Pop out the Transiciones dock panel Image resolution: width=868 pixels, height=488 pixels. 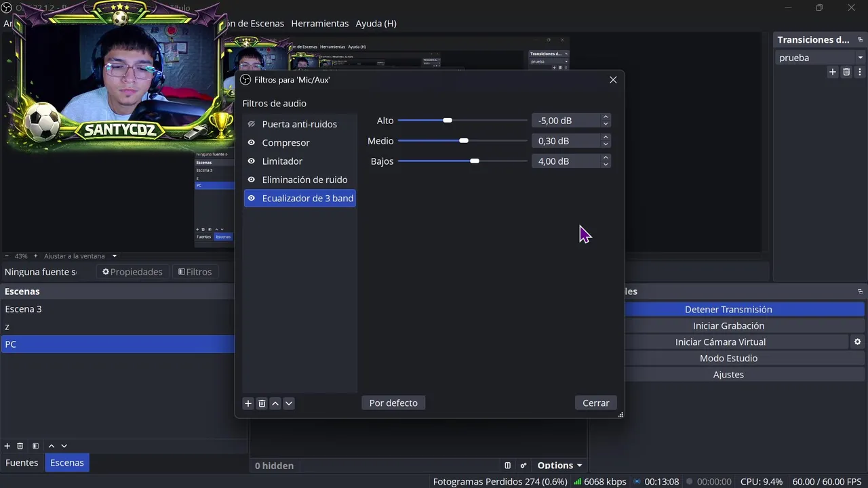(860, 40)
